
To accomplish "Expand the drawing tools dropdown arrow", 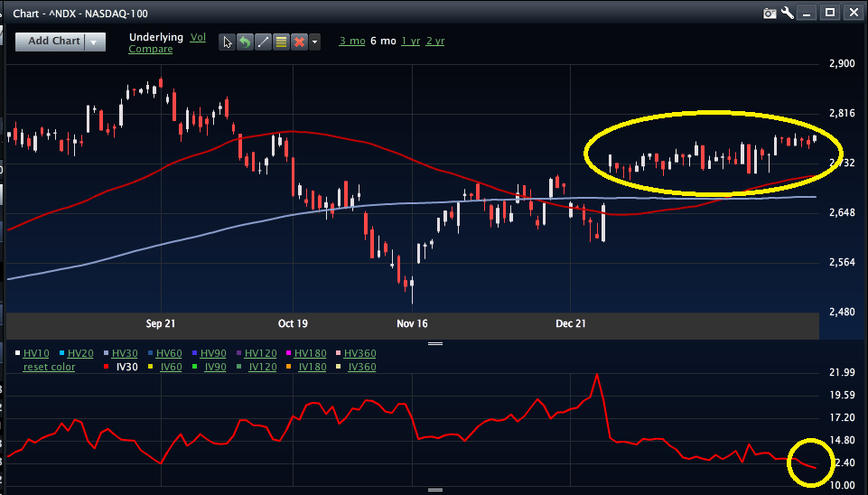I will (x=314, y=42).
